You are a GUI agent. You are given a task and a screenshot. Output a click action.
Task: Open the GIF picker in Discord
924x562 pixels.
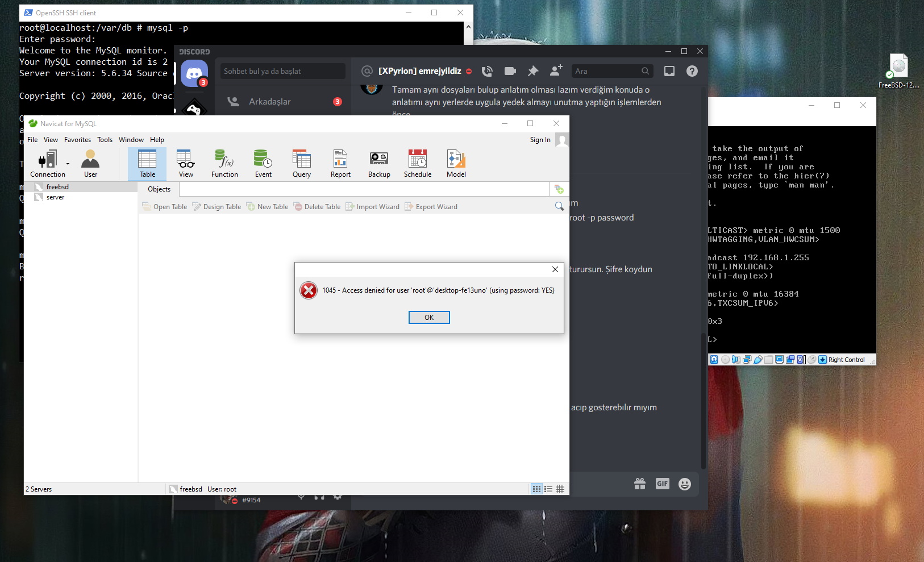tap(663, 484)
